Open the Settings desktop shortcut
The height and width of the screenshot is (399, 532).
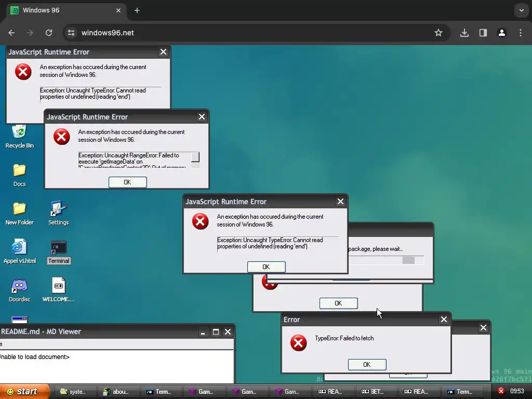click(58, 214)
